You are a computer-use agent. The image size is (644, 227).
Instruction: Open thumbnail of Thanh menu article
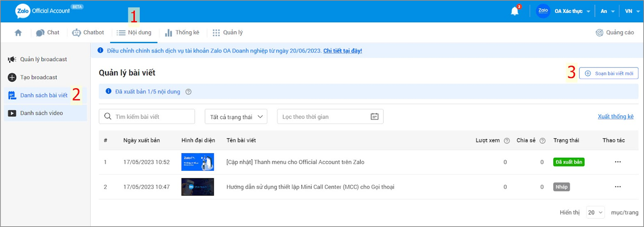coord(198,162)
